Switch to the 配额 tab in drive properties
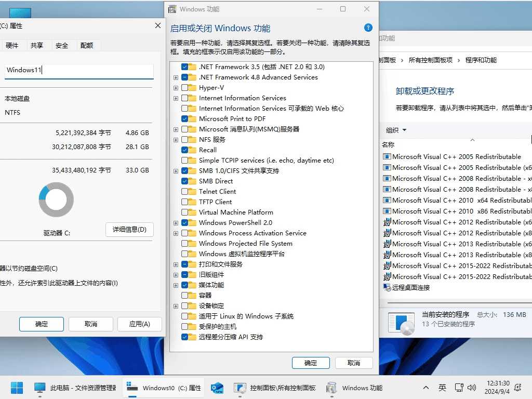The height and width of the screenshot is (399, 532). tap(87, 45)
